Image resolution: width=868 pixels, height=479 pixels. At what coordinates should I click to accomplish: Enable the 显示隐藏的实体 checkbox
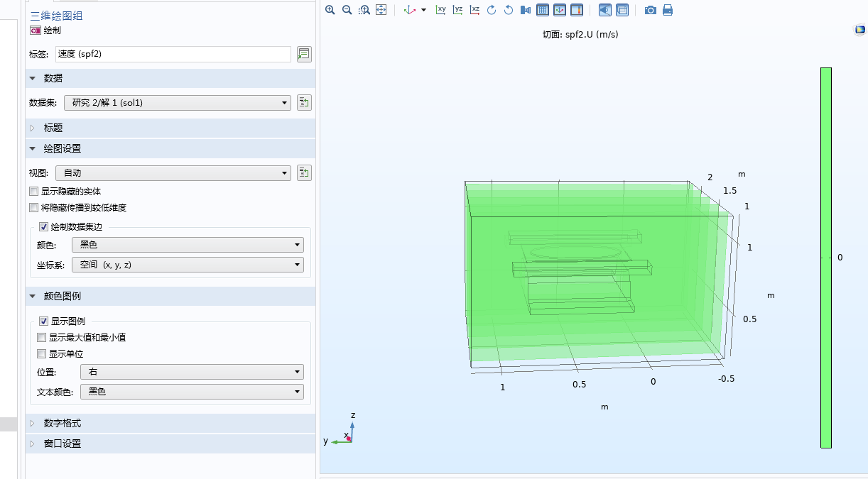[33, 192]
